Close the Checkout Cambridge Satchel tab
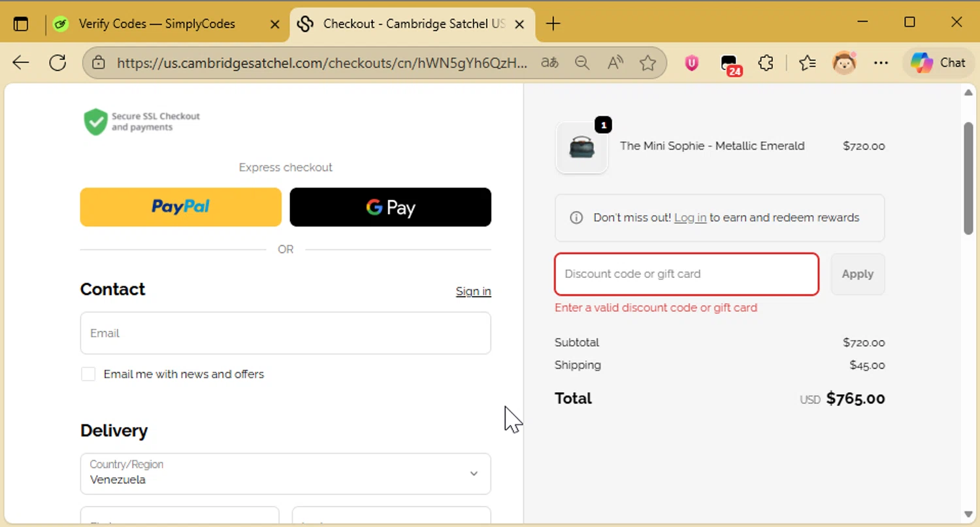 click(x=519, y=24)
